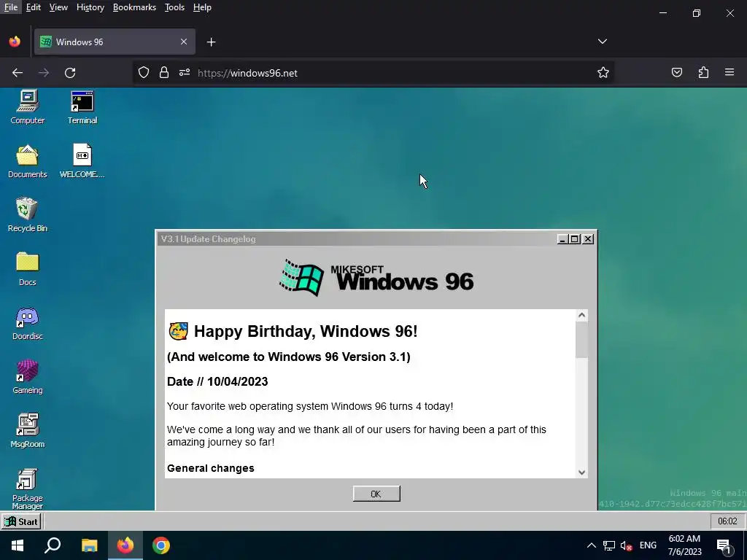Open the Recycle Bin icon
This screenshot has width=747, height=560.
pos(27,214)
